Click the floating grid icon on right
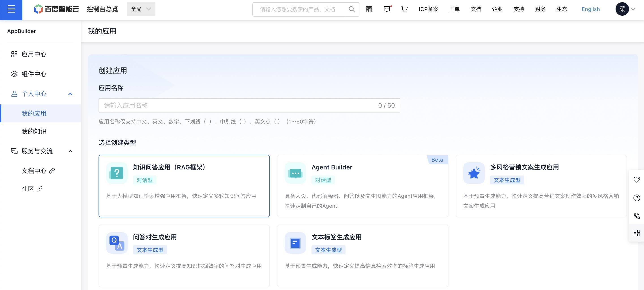The image size is (644, 290). coord(637,233)
